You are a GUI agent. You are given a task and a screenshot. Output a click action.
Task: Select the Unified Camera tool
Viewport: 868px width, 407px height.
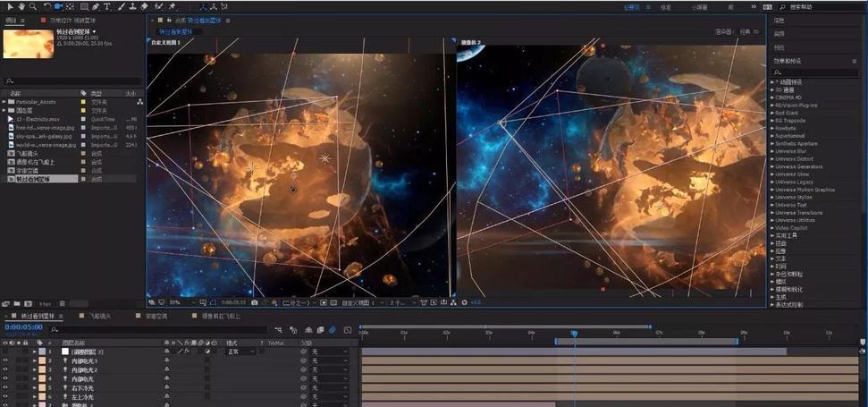point(59,6)
